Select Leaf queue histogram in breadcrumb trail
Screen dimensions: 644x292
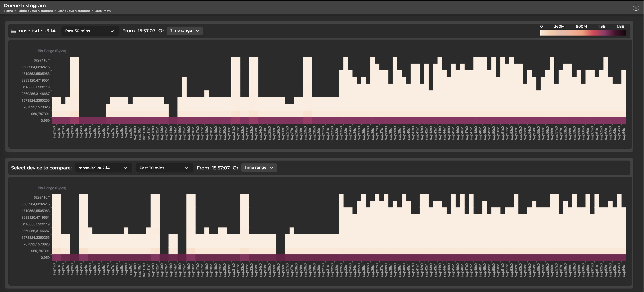(x=73, y=11)
